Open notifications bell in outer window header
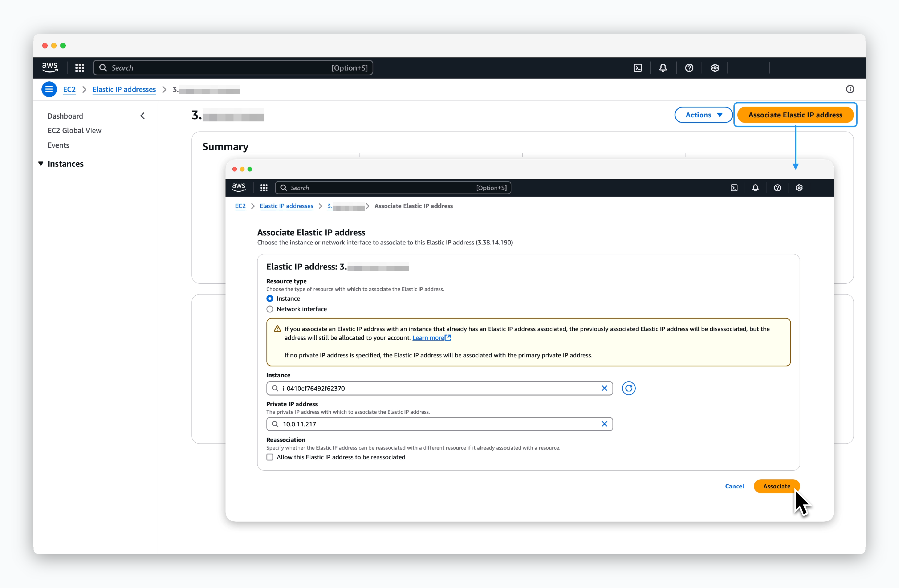 [x=663, y=68]
